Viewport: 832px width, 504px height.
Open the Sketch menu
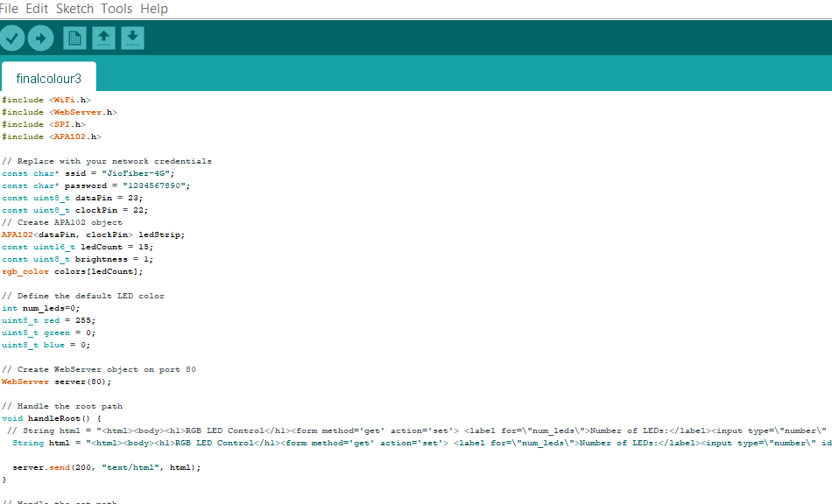(74, 9)
